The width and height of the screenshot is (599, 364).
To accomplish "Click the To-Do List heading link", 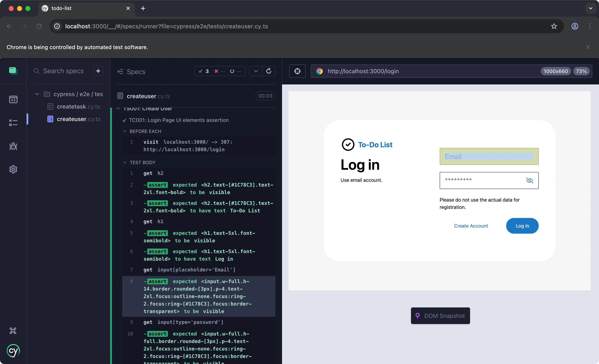I will pos(375,145).
